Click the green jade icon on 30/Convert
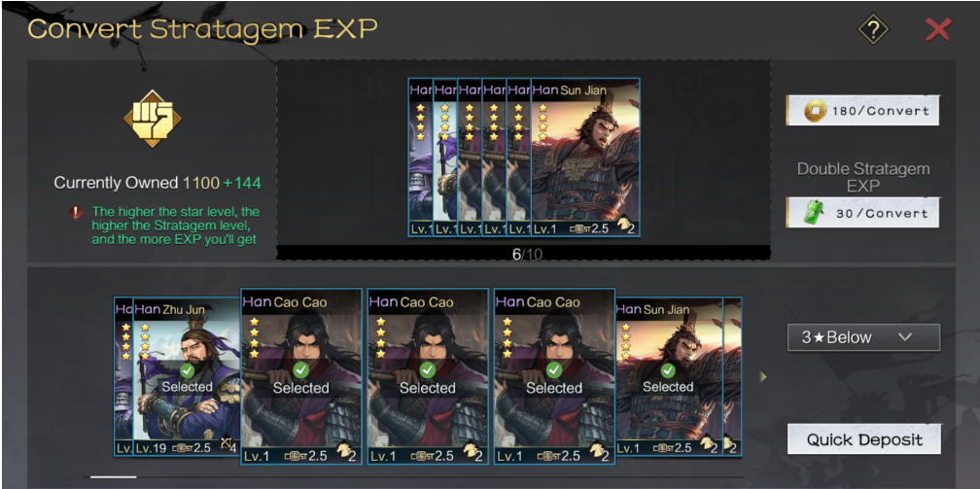The width and height of the screenshot is (980, 489). pyautogui.click(x=814, y=213)
